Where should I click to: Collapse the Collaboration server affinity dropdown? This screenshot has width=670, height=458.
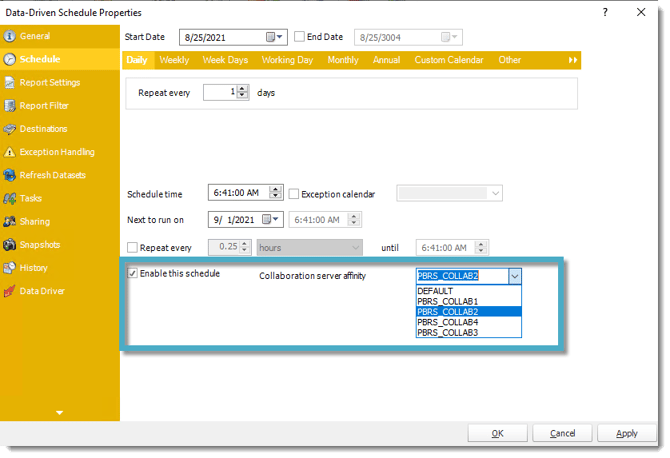515,276
